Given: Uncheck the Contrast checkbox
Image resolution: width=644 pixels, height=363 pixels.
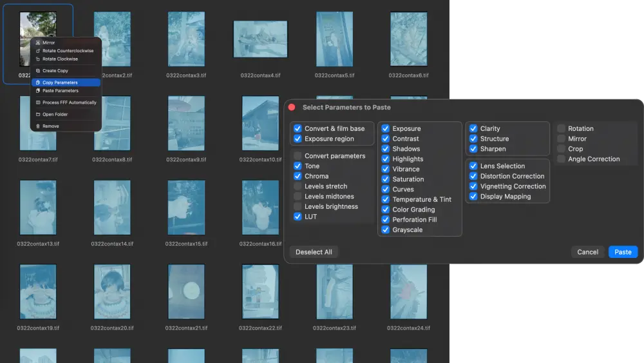Looking at the screenshot, I should (x=386, y=139).
